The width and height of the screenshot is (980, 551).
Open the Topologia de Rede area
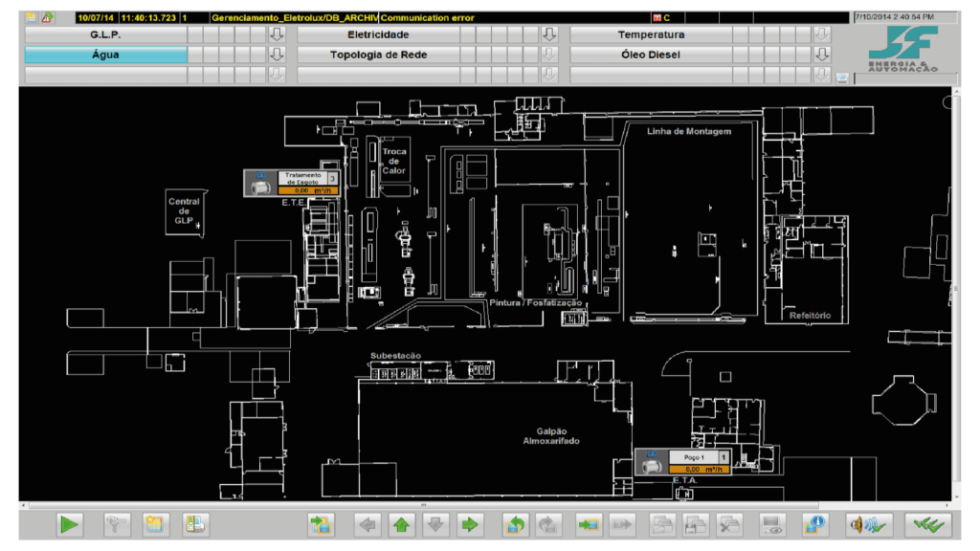(379, 55)
